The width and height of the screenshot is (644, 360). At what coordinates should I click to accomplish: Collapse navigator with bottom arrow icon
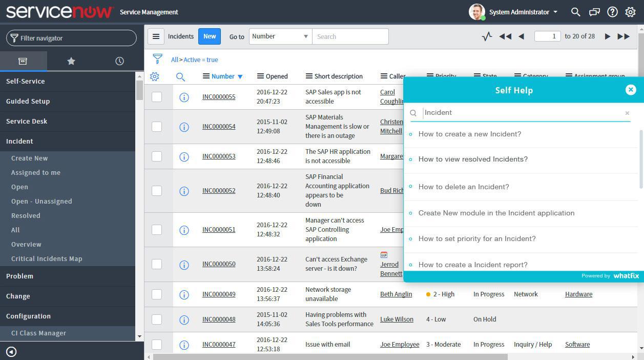(x=11, y=351)
